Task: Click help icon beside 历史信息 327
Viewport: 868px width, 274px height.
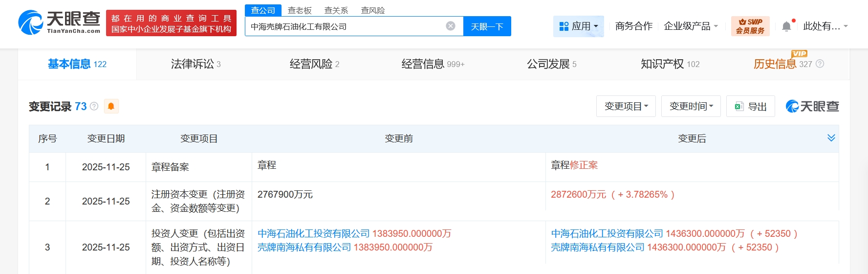Action: pos(820,64)
